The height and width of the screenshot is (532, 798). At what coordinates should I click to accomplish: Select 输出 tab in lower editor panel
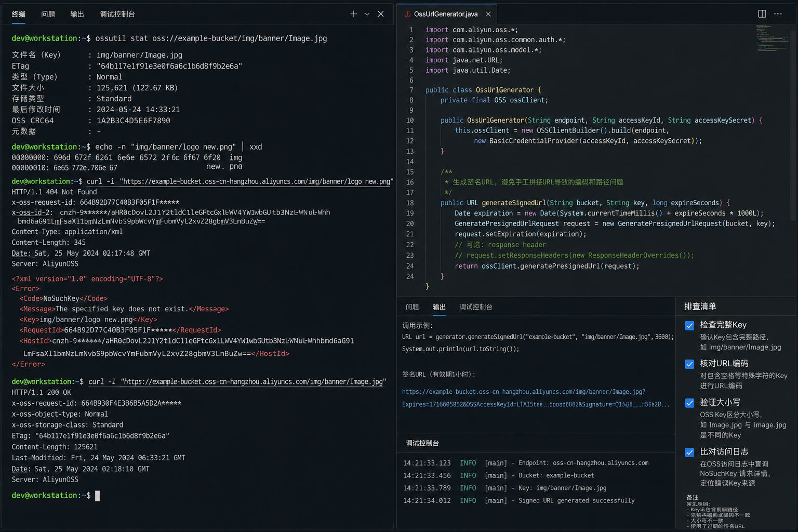point(440,307)
